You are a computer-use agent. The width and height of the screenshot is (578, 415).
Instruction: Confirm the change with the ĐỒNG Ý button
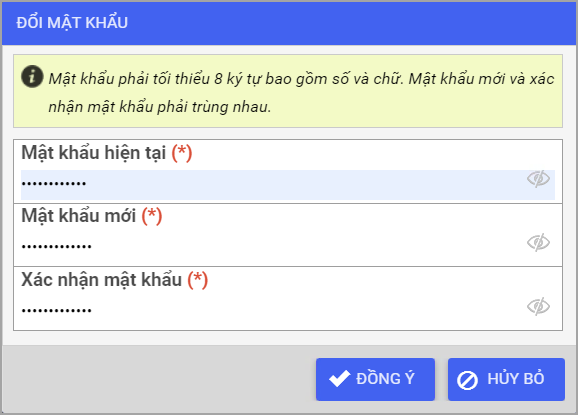pyautogui.click(x=375, y=379)
